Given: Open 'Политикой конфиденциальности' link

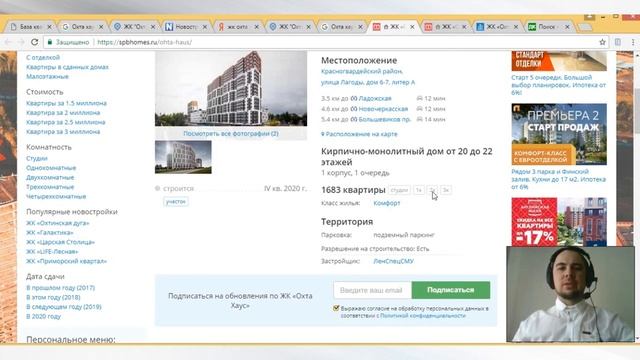Looking at the screenshot, I should point(423,316).
